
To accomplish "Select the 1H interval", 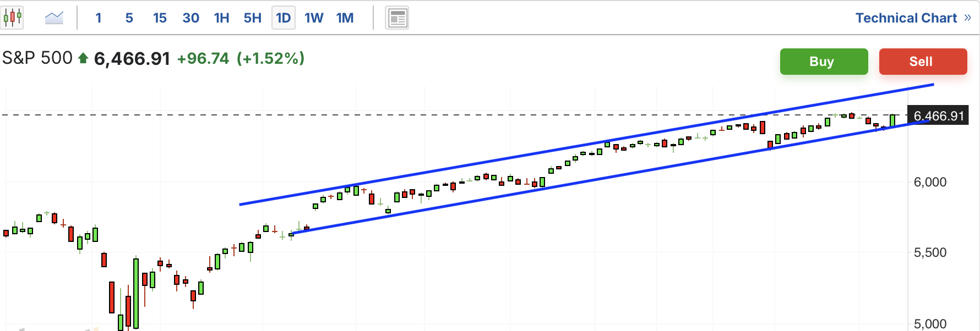I will pos(222,18).
